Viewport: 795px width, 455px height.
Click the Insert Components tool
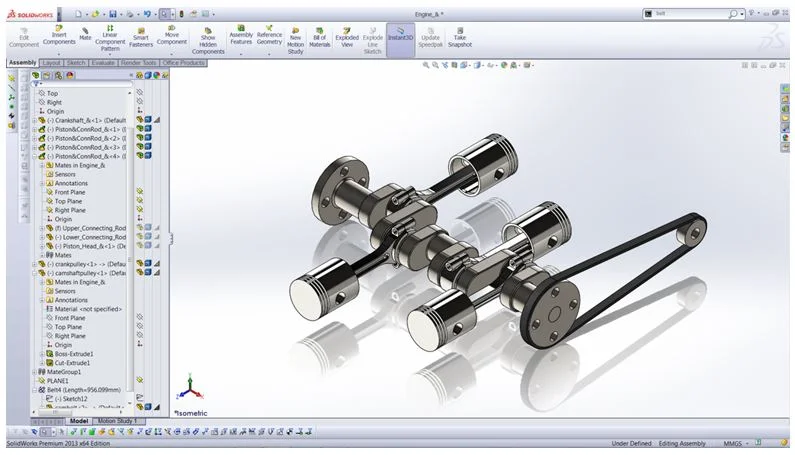coord(59,35)
